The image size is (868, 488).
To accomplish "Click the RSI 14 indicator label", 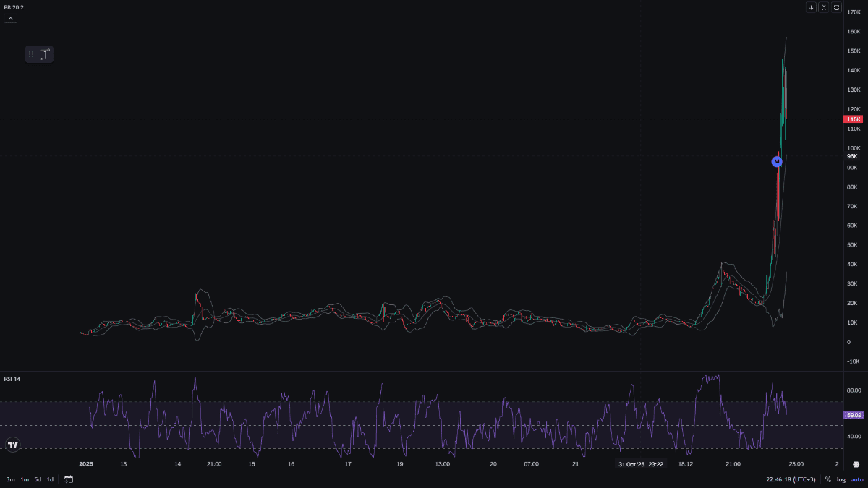I will (x=12, y=379).
